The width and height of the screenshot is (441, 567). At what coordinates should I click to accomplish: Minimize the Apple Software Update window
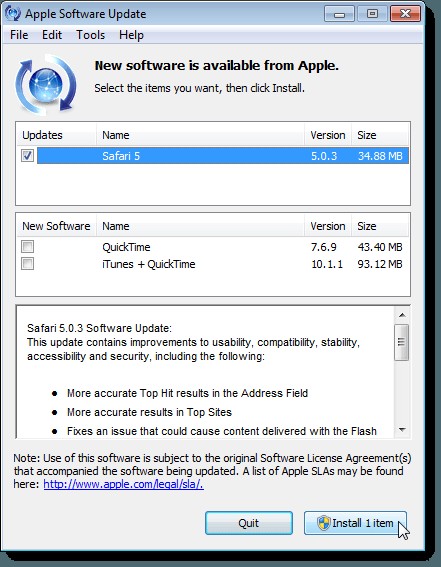(x=339, y=14)
